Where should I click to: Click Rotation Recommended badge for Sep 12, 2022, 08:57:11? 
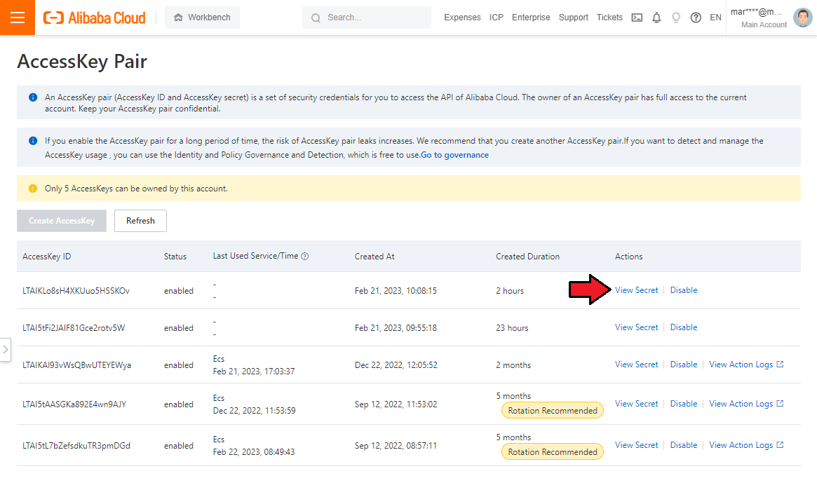click(x=553, y=452)
